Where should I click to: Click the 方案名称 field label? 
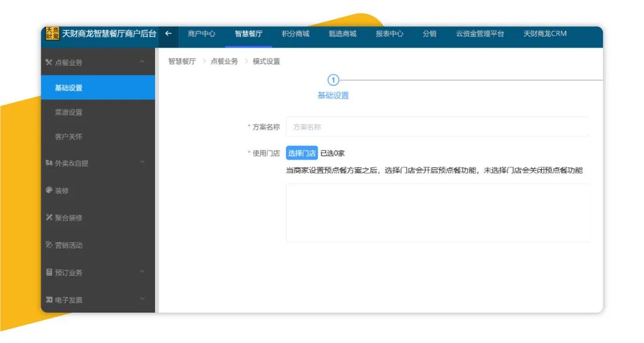[x=266, y=127]
